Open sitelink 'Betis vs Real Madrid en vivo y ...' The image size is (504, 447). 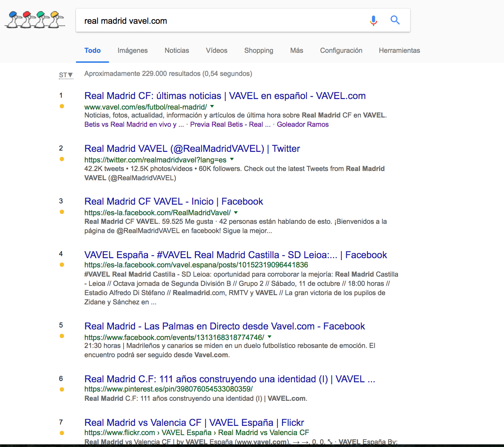click(x=134, y=124)
